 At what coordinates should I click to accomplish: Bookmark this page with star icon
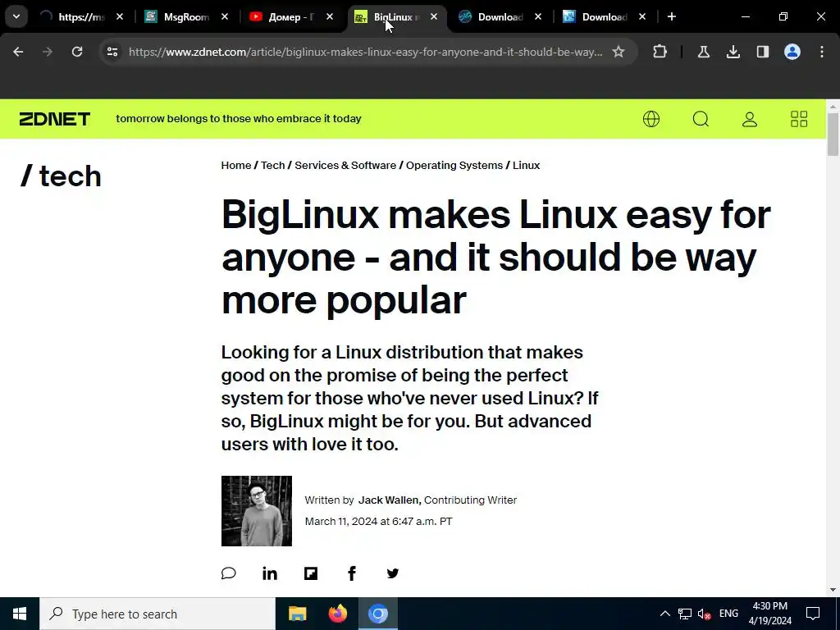(619, 52)
